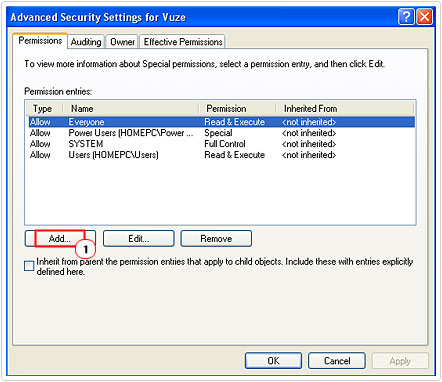The height and width of the screenshot is (382, 442).
Task: Click the Apply button
Action: (400, 361)
